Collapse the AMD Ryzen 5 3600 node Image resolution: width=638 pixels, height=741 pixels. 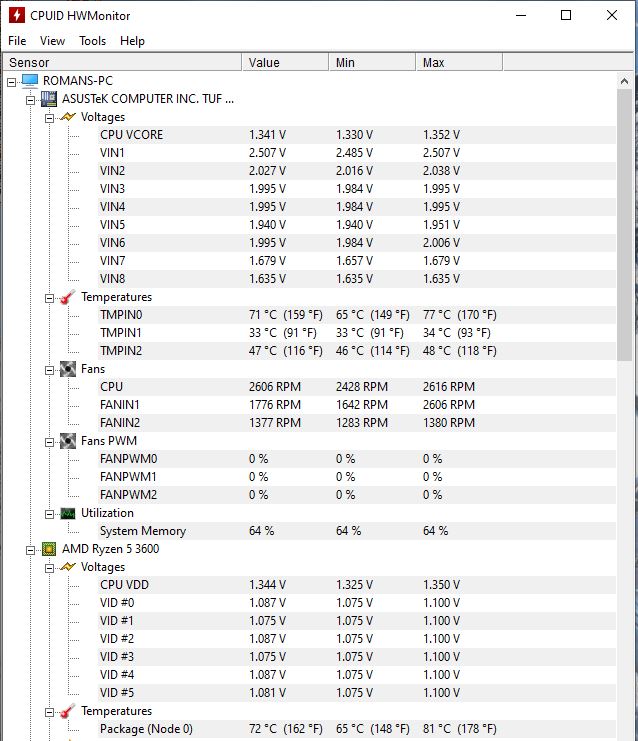coord(31,550)
